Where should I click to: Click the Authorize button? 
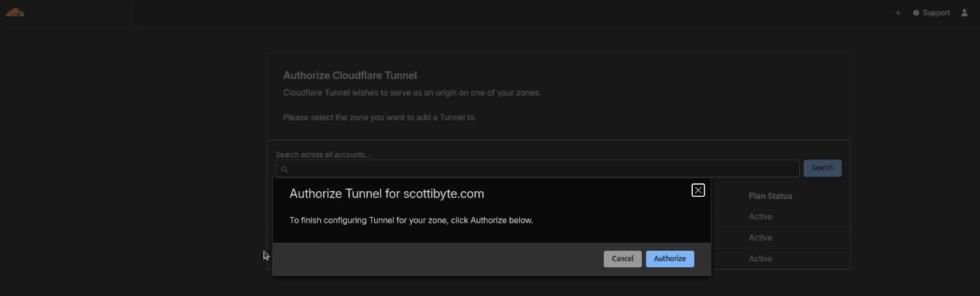(x=670, y=259)
